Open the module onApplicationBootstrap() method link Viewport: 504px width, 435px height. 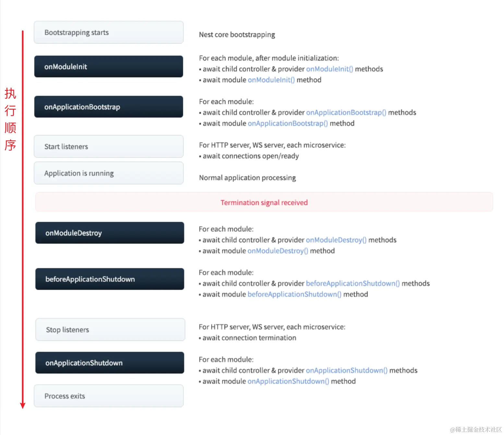[288, 123]
